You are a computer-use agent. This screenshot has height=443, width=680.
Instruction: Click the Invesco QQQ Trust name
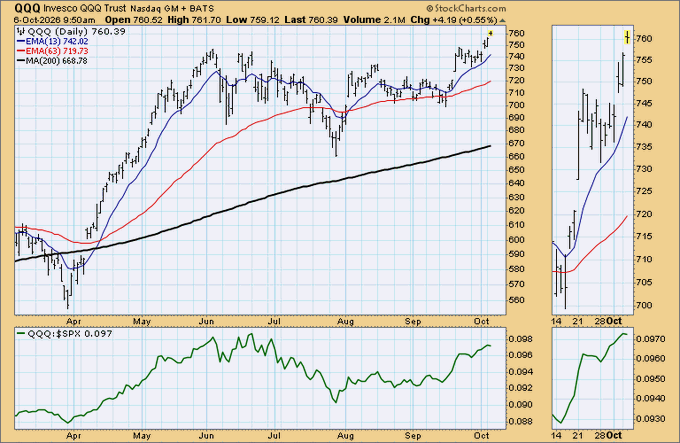pyautogui.click(x=85, y=8)
